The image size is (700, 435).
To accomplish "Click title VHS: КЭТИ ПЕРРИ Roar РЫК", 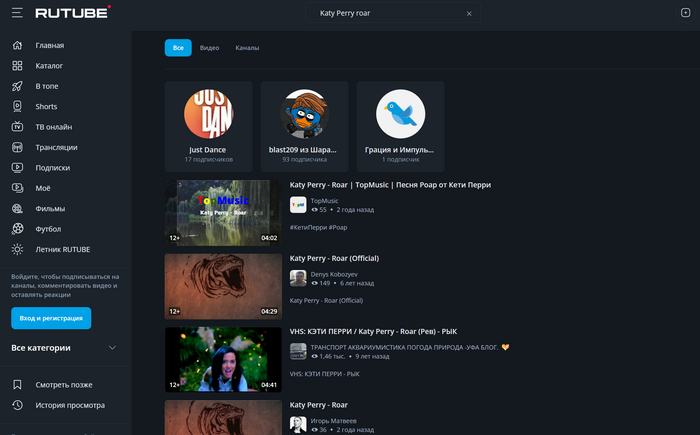I will click(373, 331).
